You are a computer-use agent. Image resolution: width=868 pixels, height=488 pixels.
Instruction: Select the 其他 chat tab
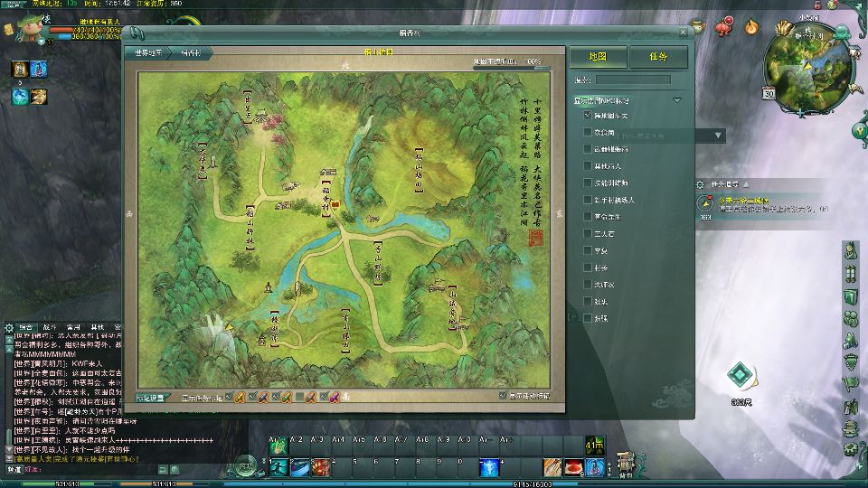[97, 327]
